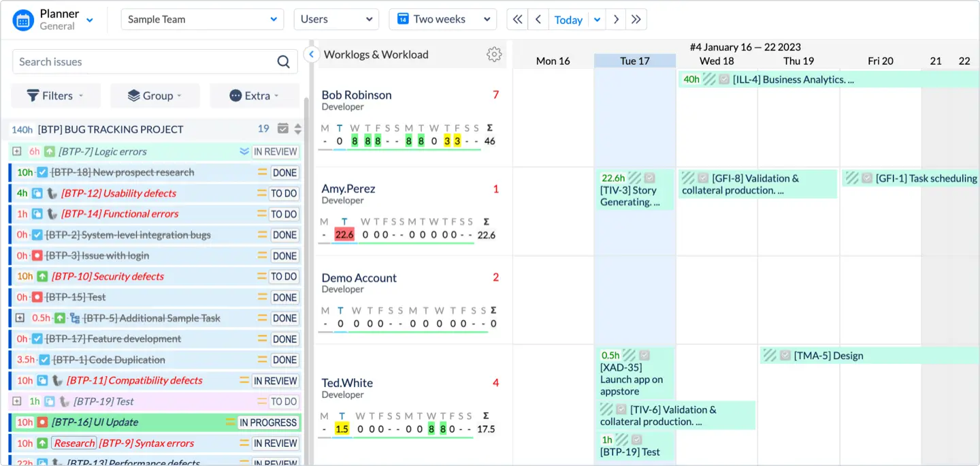The height and width of the screenshot is (466, 980).
Task: Click the search magnifier icon
Action: pyautogui.click(x=284, y=62)
